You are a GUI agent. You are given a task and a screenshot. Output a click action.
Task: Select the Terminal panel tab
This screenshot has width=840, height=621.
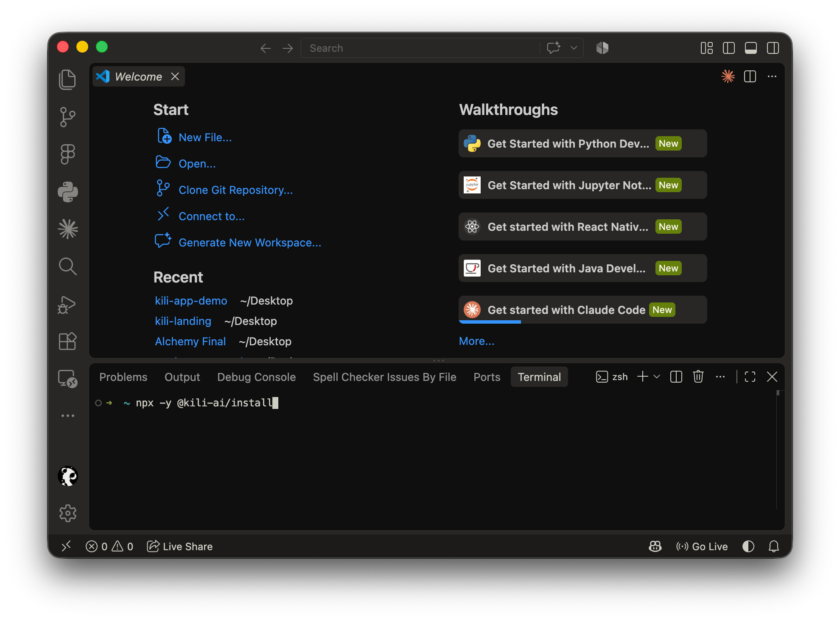539,377
